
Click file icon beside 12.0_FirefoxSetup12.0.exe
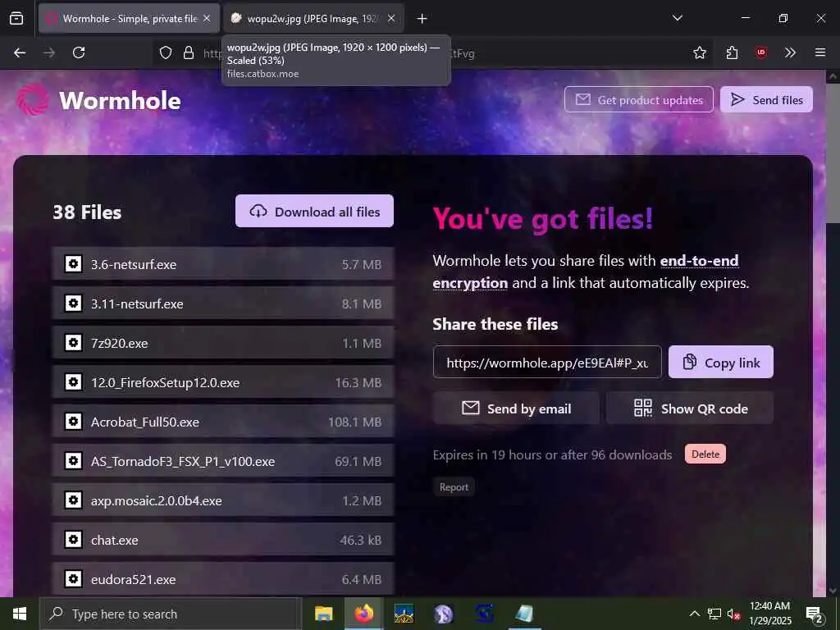point(73,382)
